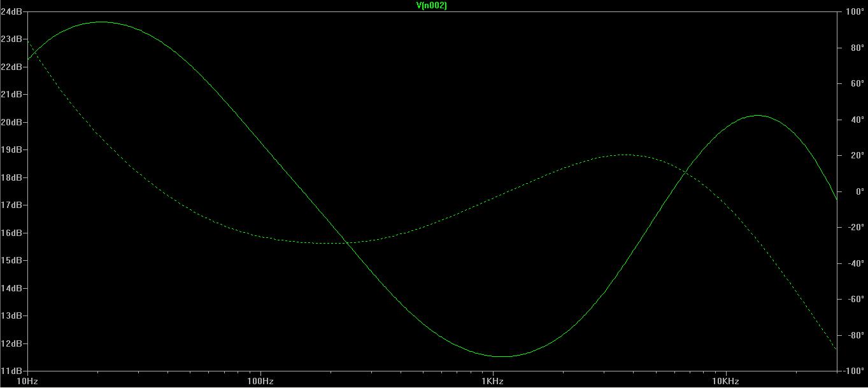868x388 pixels.
Task: Click the -80° phase axis label
Action: coord(855,335)
